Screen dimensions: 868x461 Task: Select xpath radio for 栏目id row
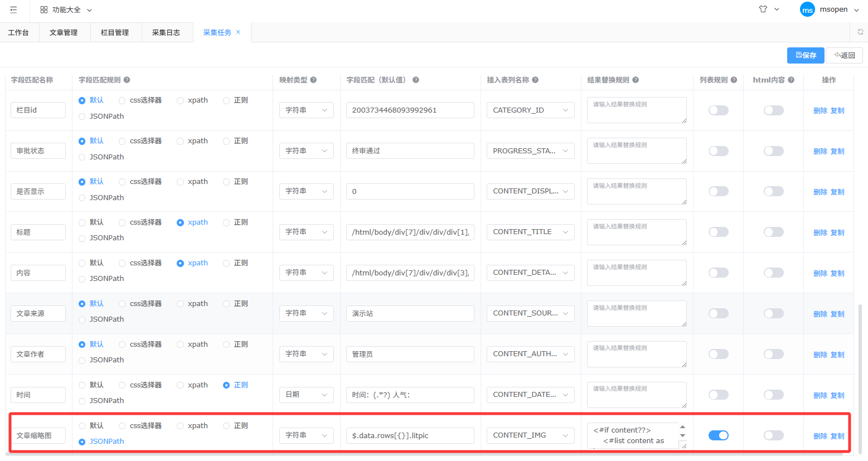pyautogui.click(x=181, y=101)
